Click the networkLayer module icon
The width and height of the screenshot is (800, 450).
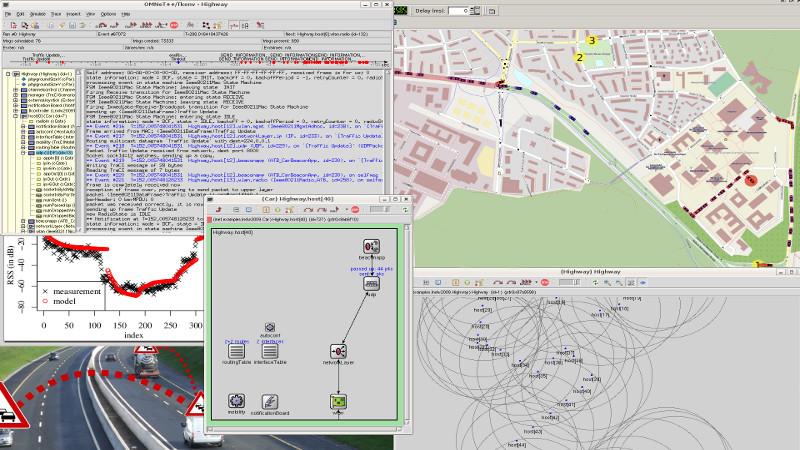click(338, 351)
